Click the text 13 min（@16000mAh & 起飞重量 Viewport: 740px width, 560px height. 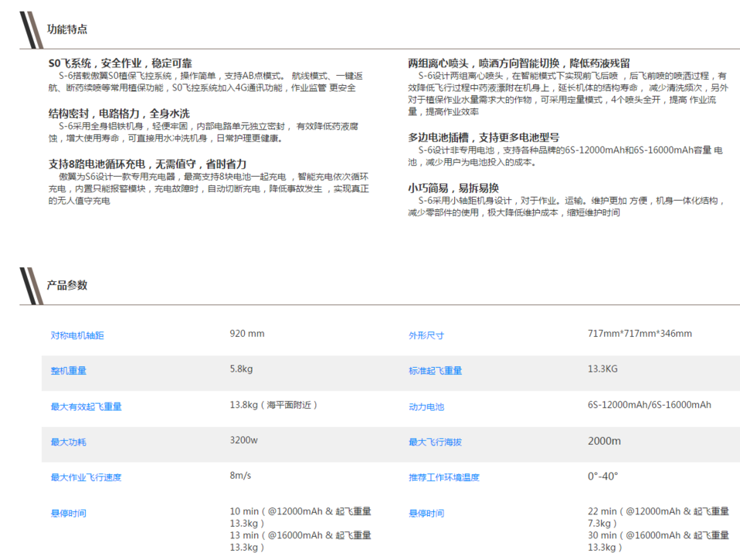tap(300, 535)
